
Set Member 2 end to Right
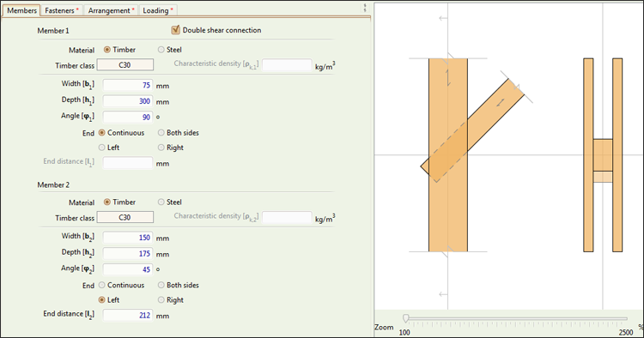161,300
